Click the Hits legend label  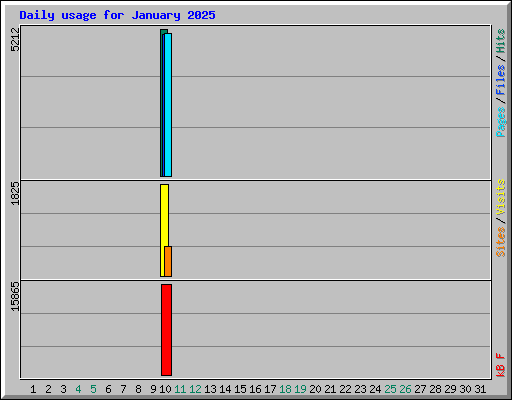[501, 41]
